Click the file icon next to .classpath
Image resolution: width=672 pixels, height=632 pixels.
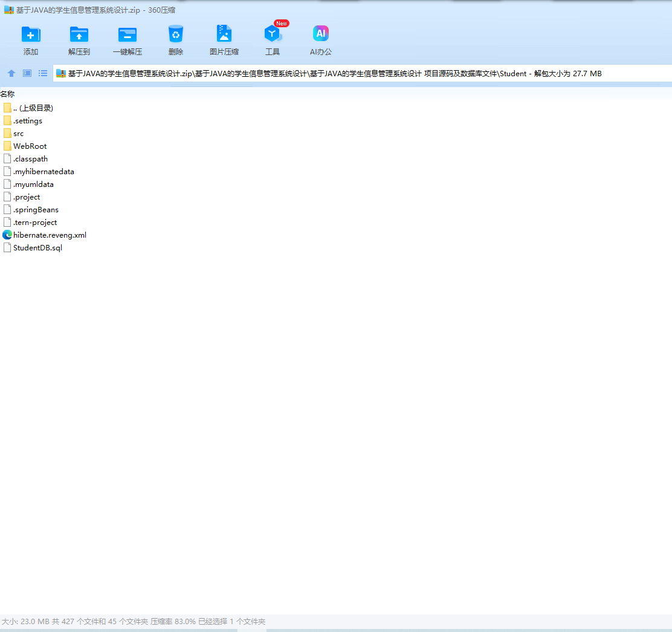tap(7, 159)
